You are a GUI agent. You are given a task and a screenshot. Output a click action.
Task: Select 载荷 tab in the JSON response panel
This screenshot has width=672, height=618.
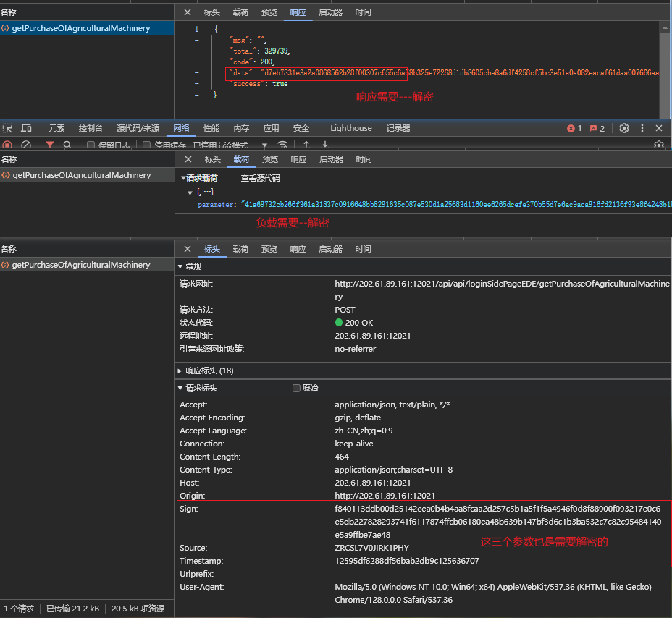click(x=240, y=12)
